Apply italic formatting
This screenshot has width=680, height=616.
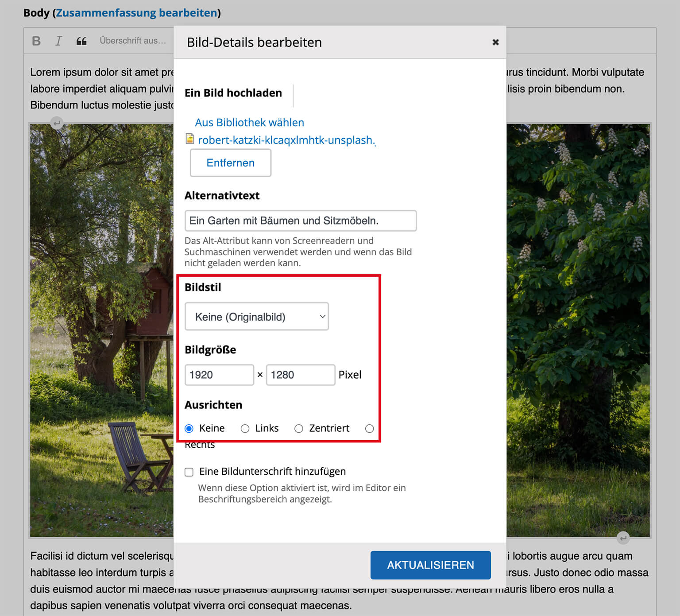coord(58,41)
